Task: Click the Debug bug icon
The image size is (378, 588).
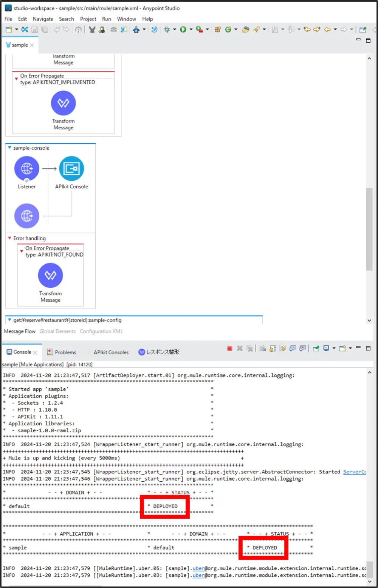Action: point(167,29)
